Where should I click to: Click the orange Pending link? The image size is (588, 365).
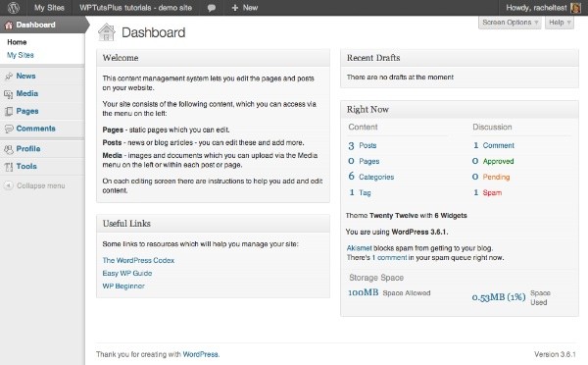coord(496,177)
